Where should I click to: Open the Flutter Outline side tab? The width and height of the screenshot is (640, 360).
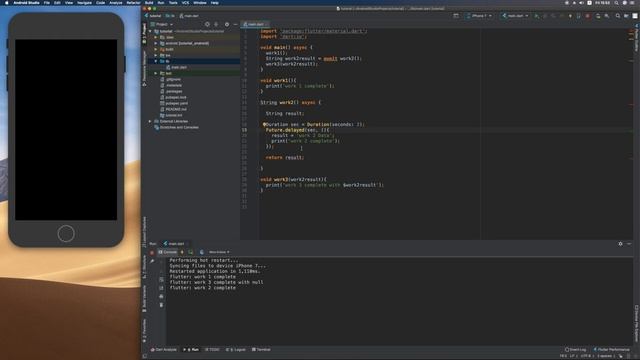pos(636,38)
